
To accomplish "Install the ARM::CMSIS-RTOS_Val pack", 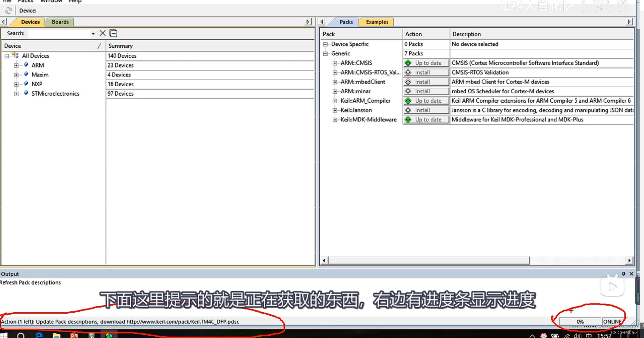I will (x=426, y=72).
